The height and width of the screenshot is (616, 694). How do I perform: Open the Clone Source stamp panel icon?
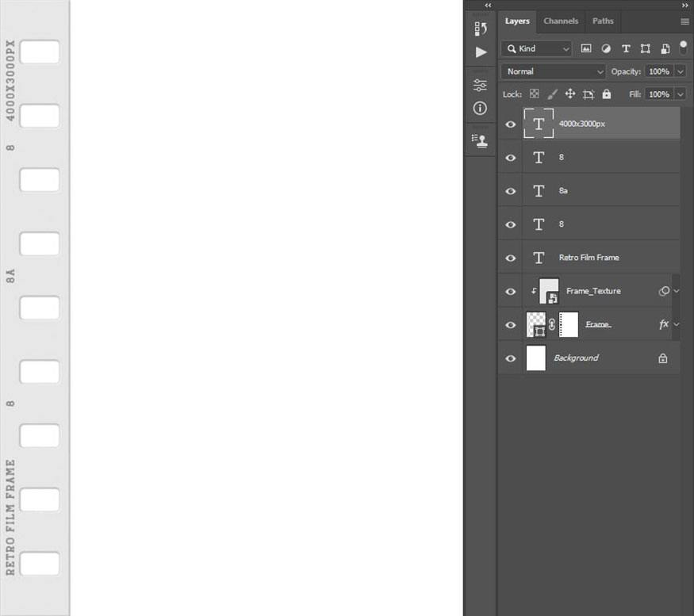[x=480, y=141]
